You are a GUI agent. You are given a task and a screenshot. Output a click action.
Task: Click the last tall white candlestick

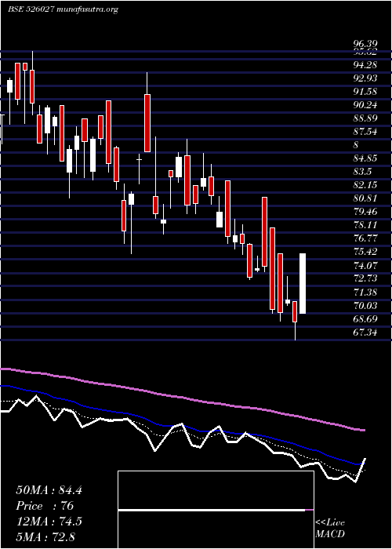303,283
